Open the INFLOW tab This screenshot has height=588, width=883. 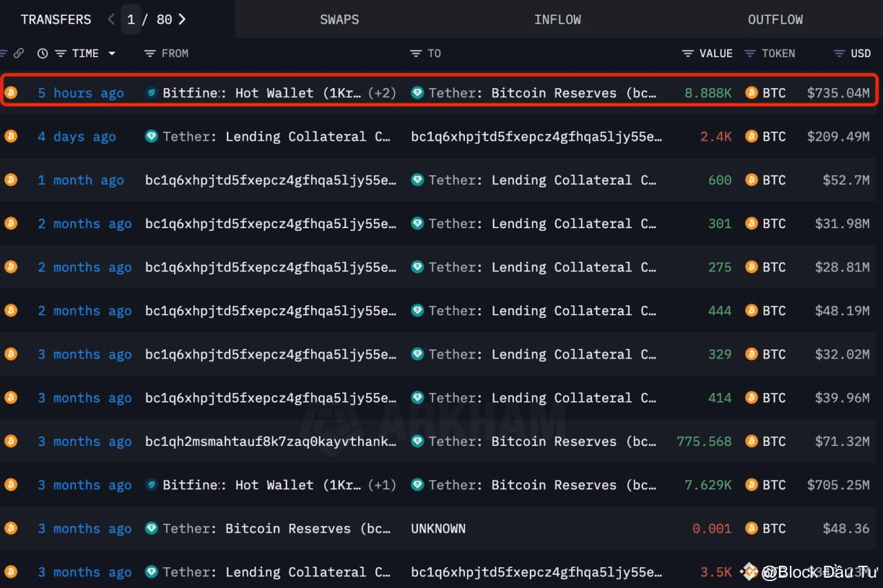[557, 19]
